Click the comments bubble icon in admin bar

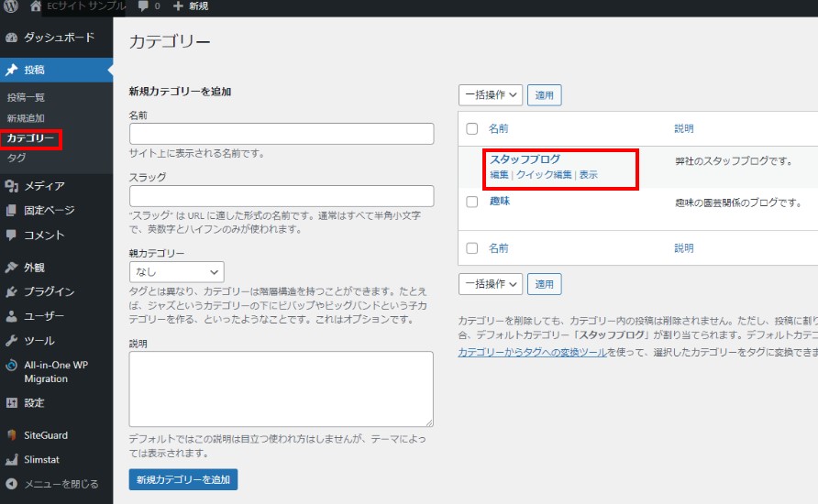[x=144, y=6]
